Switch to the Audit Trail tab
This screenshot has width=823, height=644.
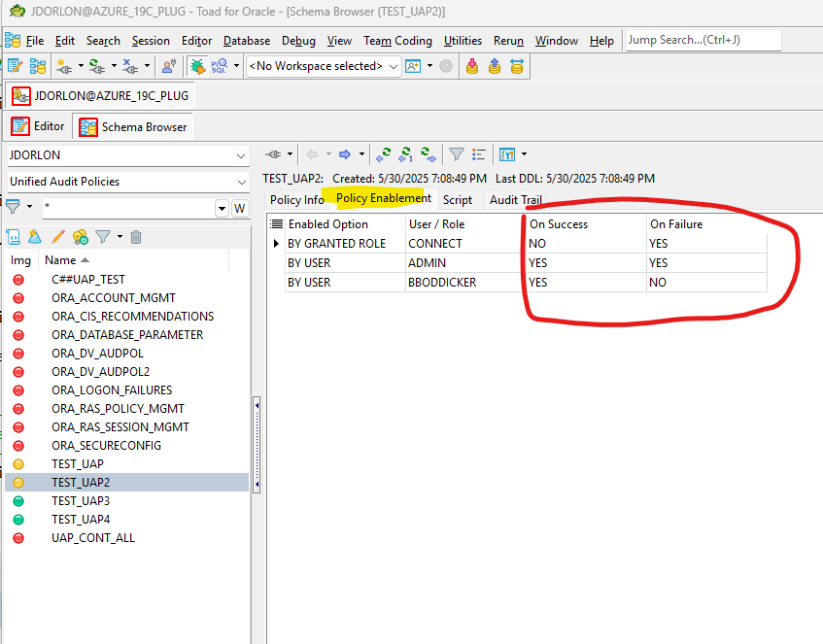pyautogui.click(x=515, y=199)
